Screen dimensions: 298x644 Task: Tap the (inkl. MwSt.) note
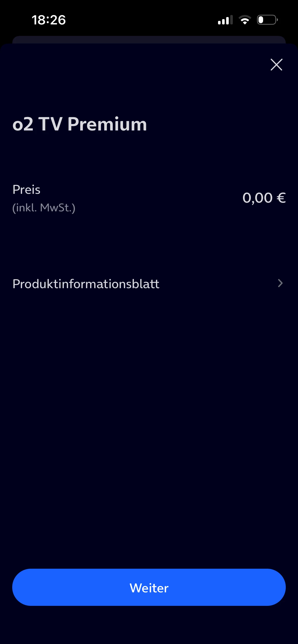point(44,208)
